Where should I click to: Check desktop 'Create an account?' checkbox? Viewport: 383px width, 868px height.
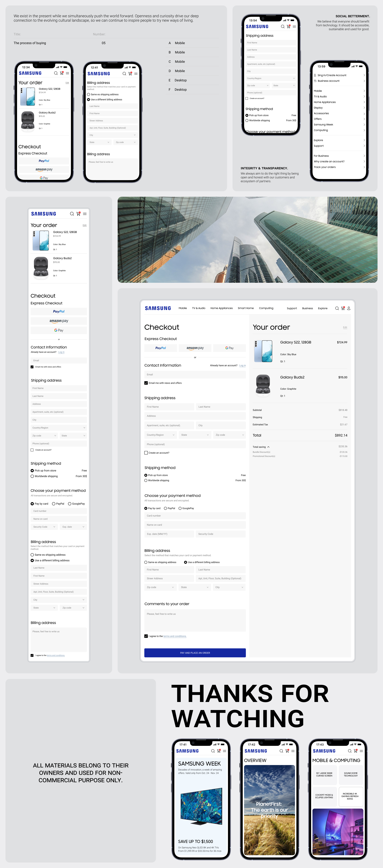coord(146,453)
